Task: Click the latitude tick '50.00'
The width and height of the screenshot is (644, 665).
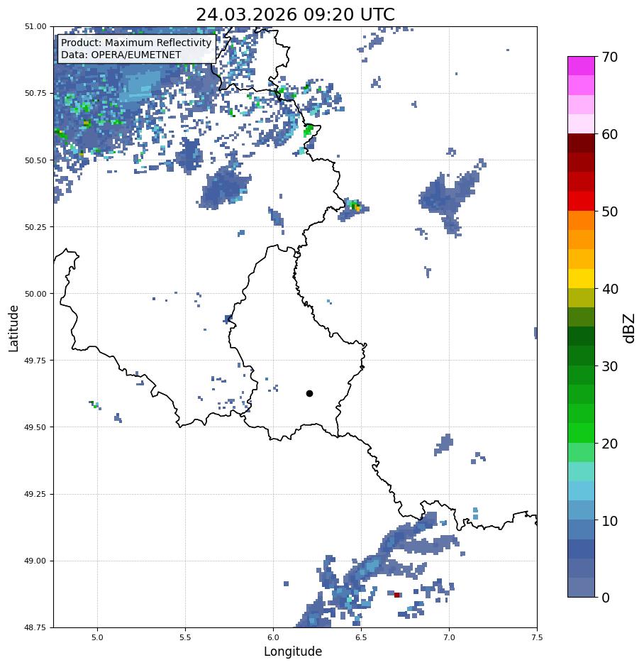Action: click(35, 294)
